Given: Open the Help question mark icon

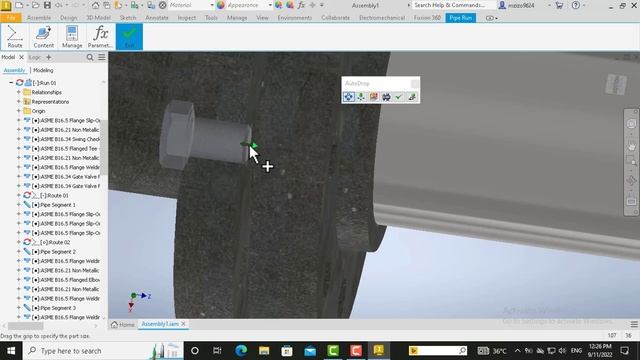Looking at the screenshot, I should click(576, 5).
